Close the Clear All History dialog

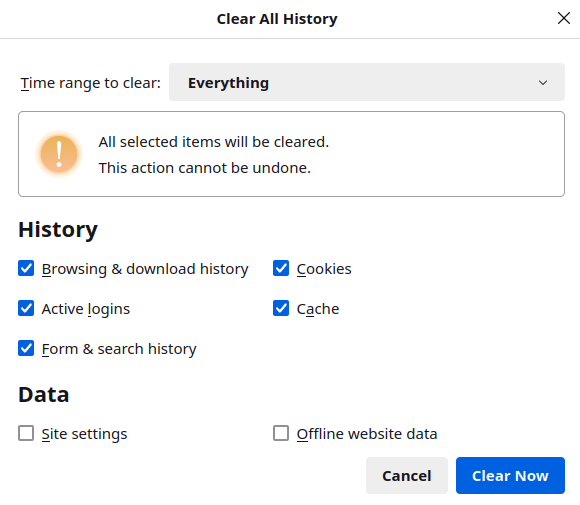[563, 18]
